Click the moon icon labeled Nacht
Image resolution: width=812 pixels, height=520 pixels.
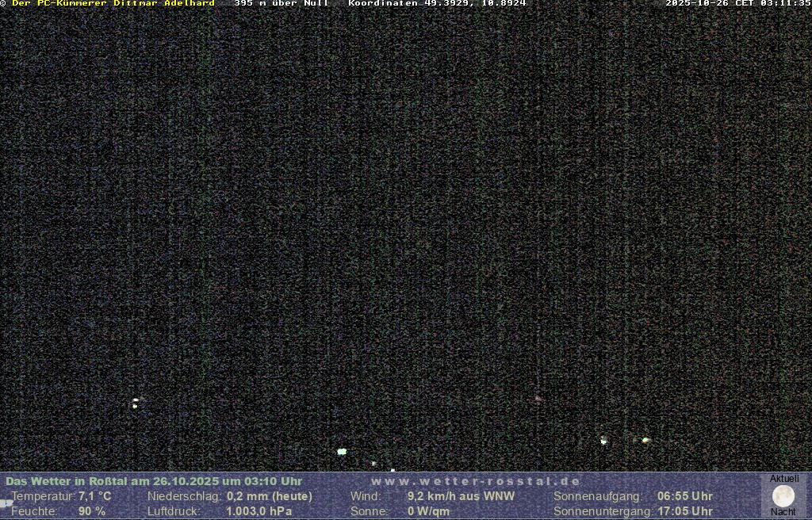pyautogui.click(x=783, y=496)
